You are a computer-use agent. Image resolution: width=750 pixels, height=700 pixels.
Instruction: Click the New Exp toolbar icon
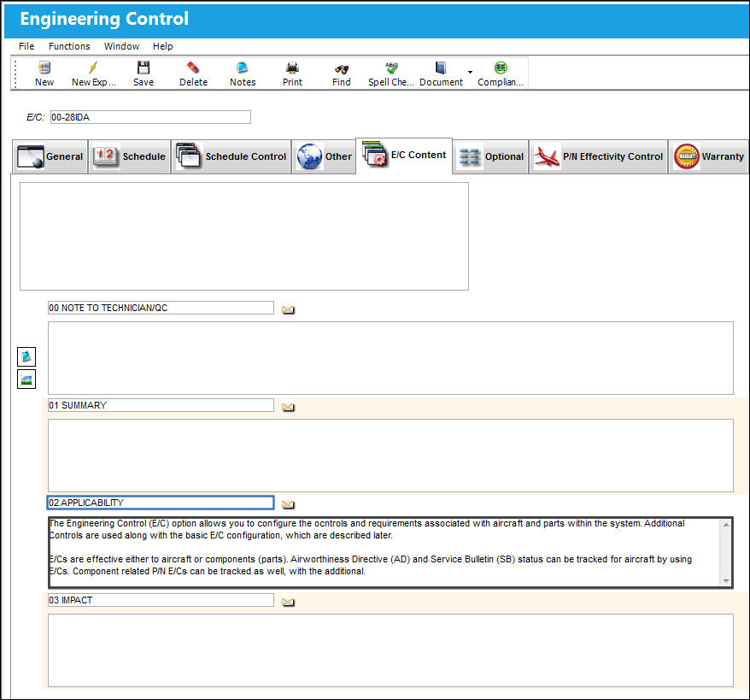tap(93, 68)
